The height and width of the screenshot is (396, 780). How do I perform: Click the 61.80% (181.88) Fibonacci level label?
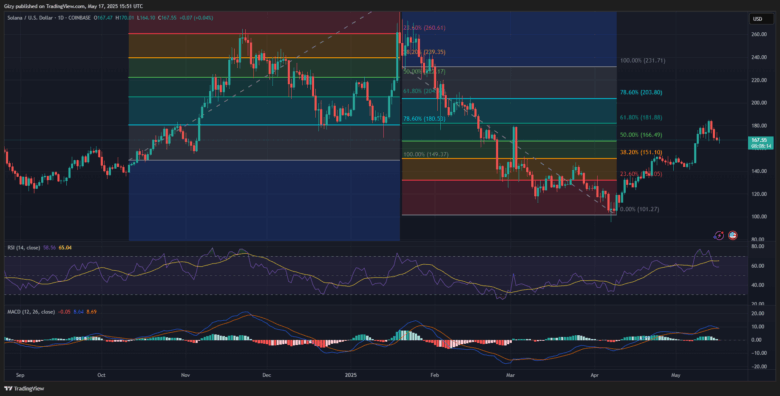(x=642, y=118)
